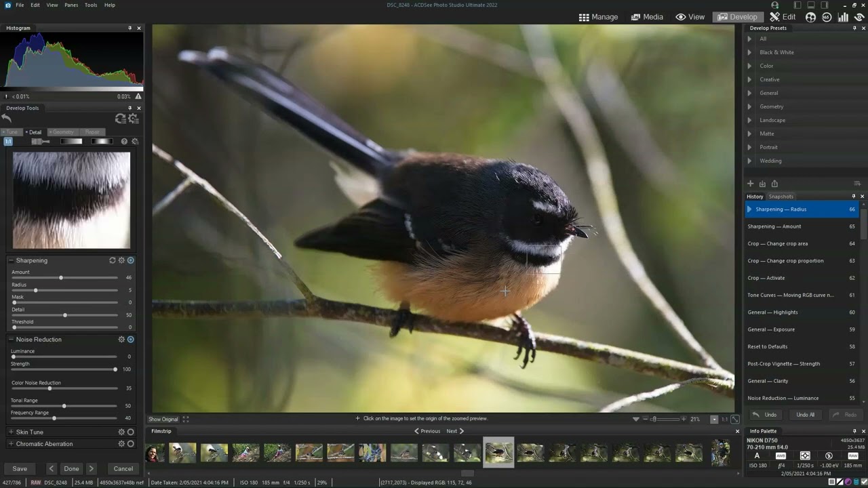Expand the Creative presets group

[749, 79]
